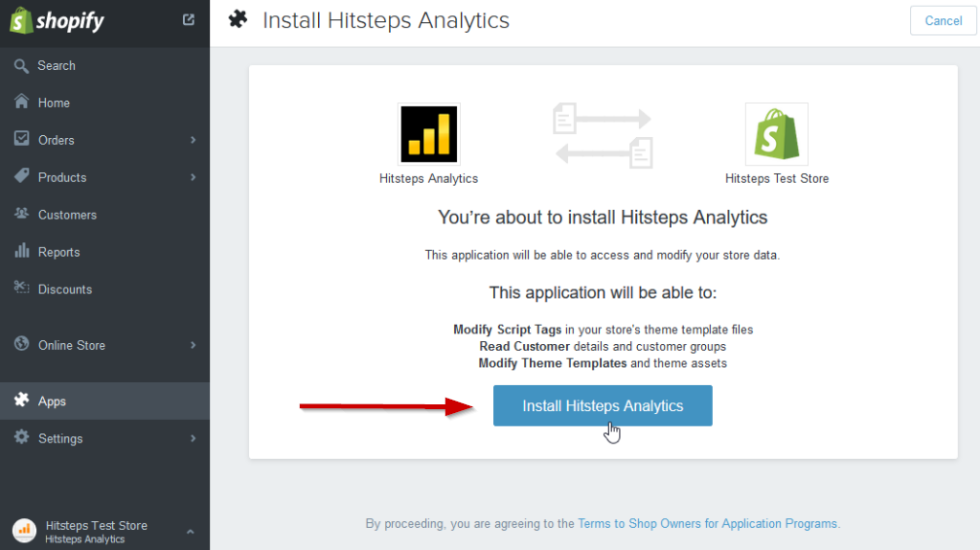Click the Online Store globe icon
The height and width of the screenshot is (550, 980).
[x=21, y=344]
